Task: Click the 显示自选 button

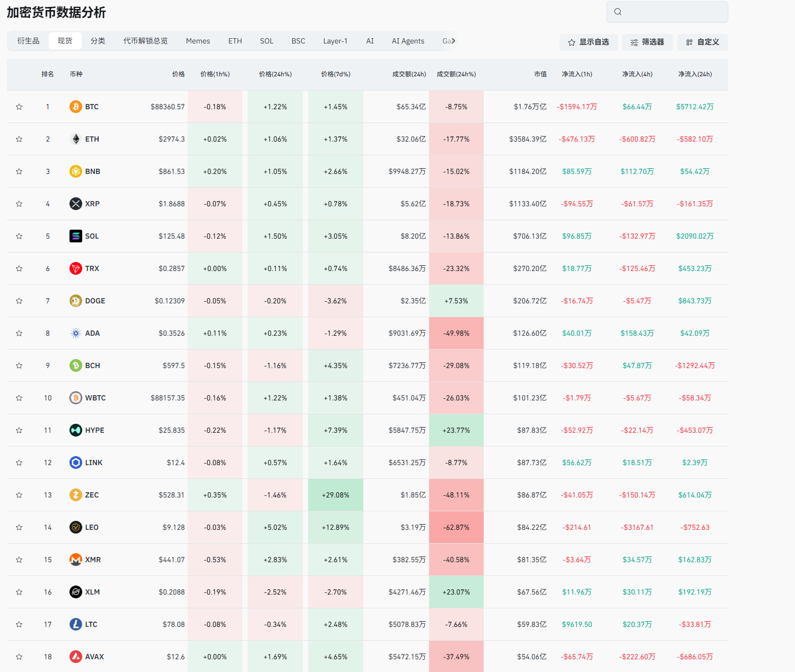Action: (x=588, y=42)
